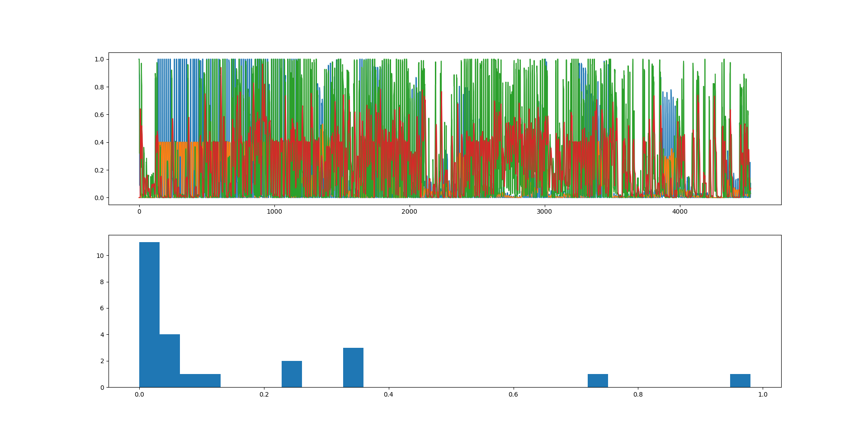The height and width of the screenshot is (435, 868).
Task: Click the 8 label on histogram y-axis
Action: coord(102,282)
